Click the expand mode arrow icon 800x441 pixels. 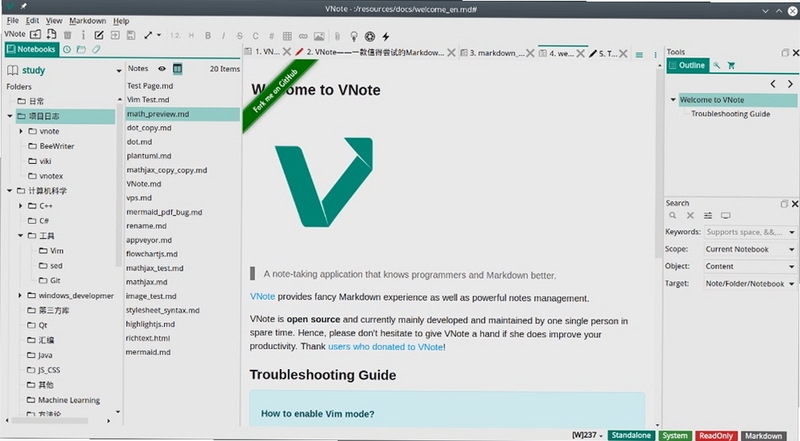[x=148, y=35]
